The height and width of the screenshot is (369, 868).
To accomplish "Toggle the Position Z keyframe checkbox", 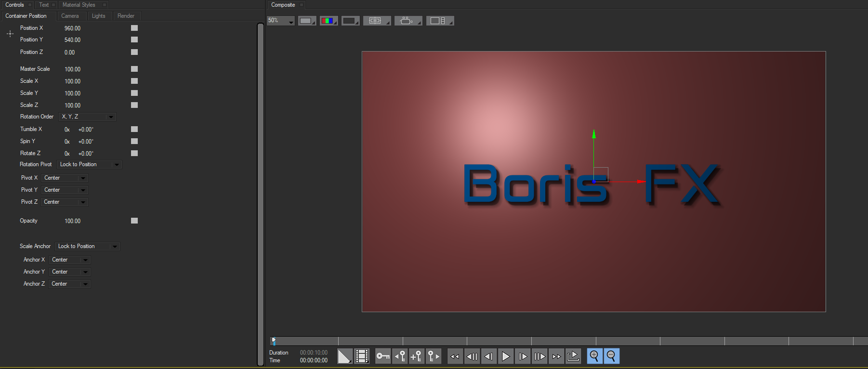I will coord(134,52).
